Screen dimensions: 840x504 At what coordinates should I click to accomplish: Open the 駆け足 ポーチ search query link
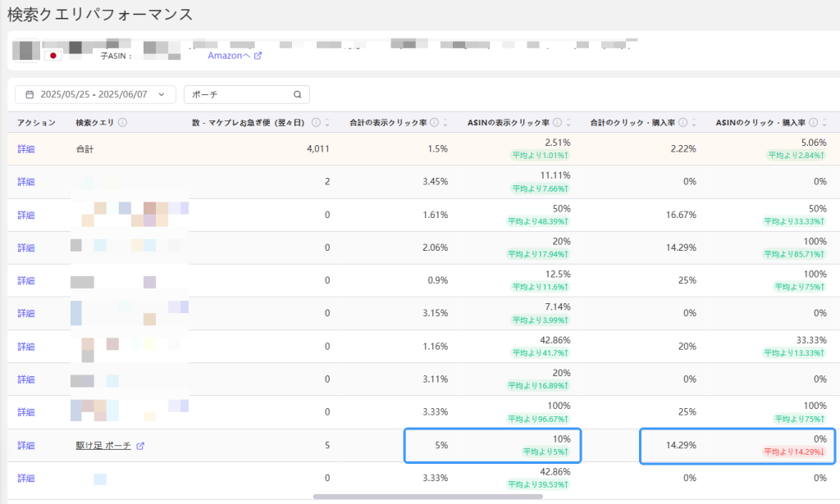(x=103, y=446)
